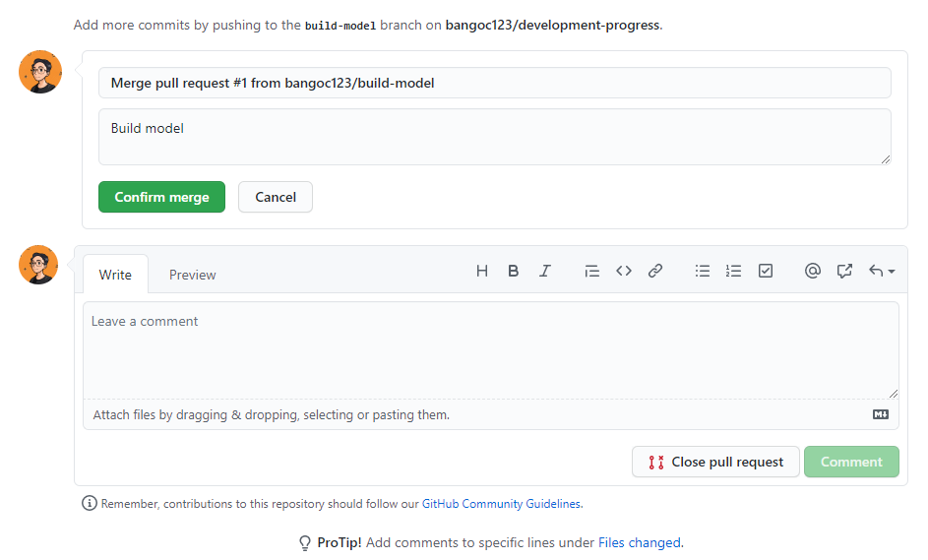The height and width of the screenshot is (560, 928).
Task: Mention a user with @ icon
Action: point(813,271)
